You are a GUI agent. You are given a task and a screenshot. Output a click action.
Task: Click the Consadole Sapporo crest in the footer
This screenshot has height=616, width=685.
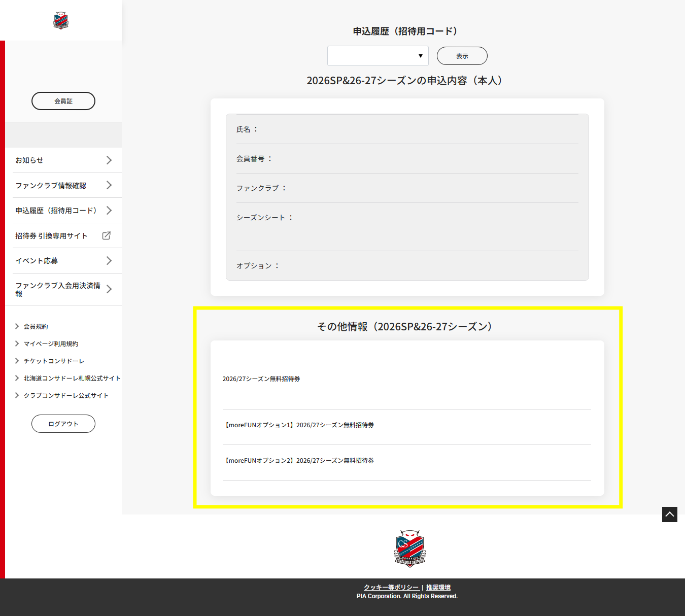[410, 549]
